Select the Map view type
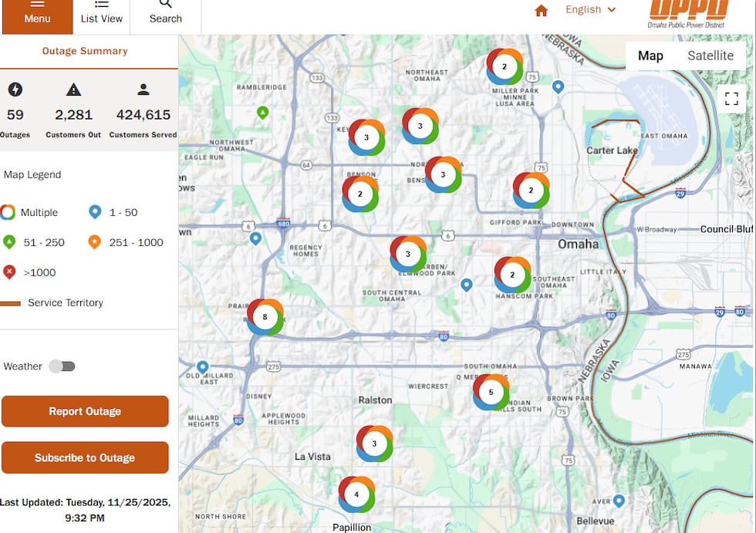The width and height of the screenshot is (756, 533). [x=650, y=56]
